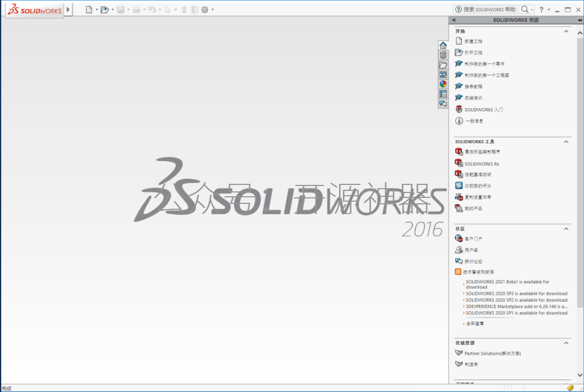Image resolution: width=584 pixels, height=392 pixels.
Task: Open SOLIDWORKS 2020 SP2 news item
Action: (x=516, y=300)
